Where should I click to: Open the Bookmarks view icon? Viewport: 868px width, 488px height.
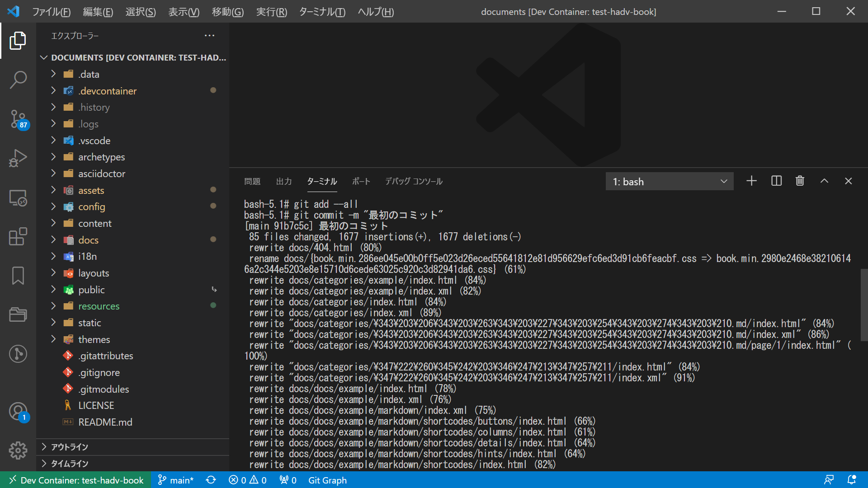coord(18,276)
